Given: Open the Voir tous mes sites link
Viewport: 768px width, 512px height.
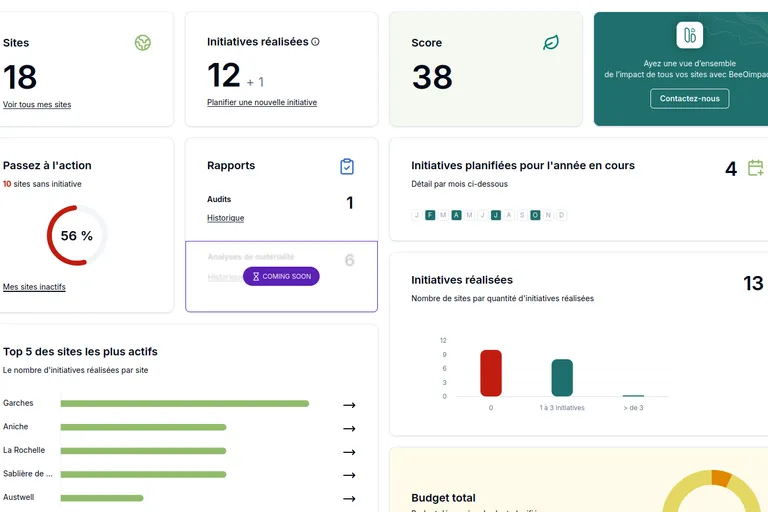Looking at the screenshot, I should (x=37, y=104).
